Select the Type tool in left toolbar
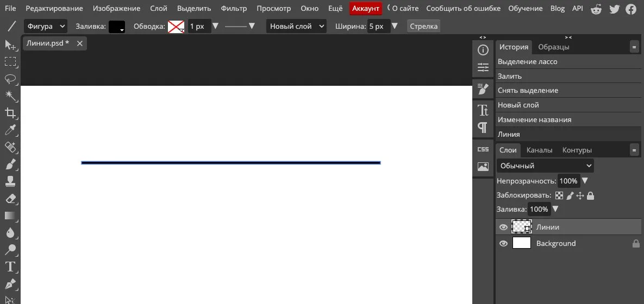The image size is (644, 304). [x=10, y=267]
